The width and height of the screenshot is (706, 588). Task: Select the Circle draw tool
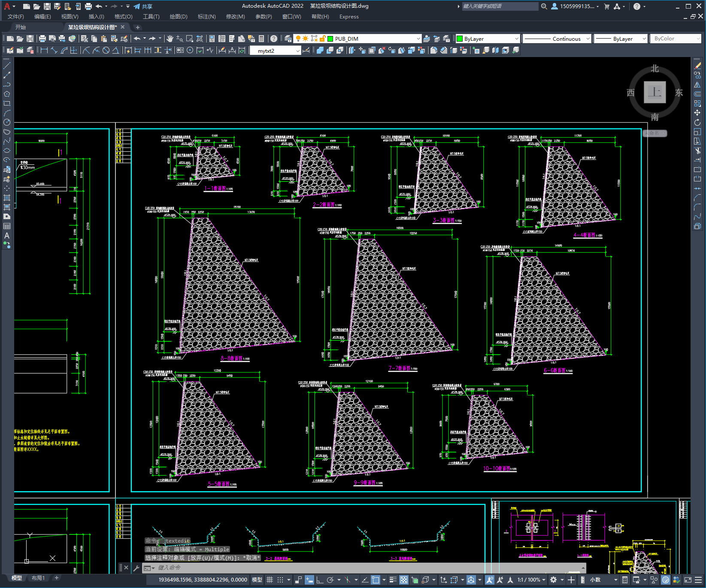[x=7, y=122]
